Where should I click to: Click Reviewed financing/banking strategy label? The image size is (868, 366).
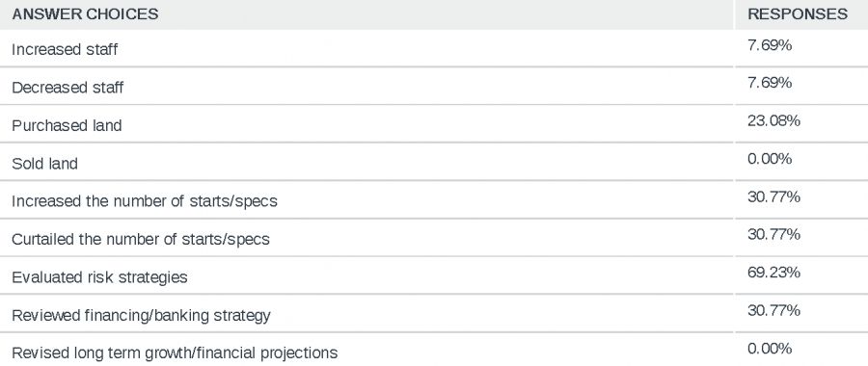click(x=141, y=316)
